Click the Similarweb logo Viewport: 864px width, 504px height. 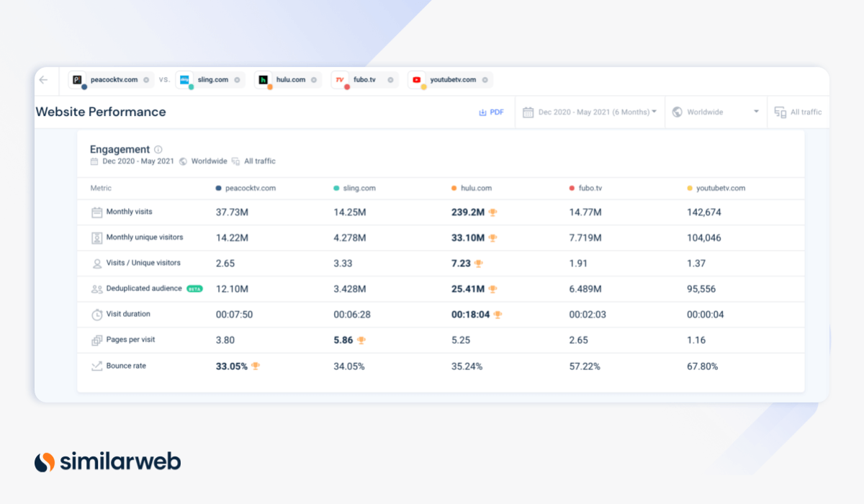[108, 462]
